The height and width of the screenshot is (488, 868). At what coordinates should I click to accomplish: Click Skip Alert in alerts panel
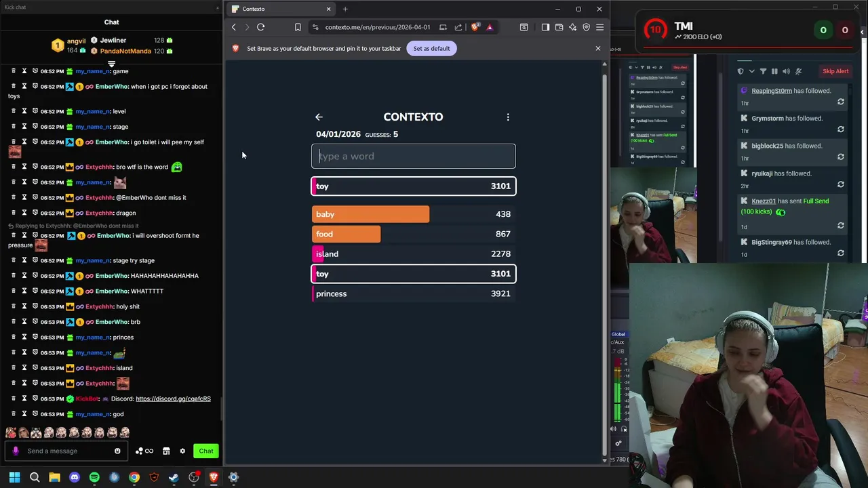pos(835,71)
